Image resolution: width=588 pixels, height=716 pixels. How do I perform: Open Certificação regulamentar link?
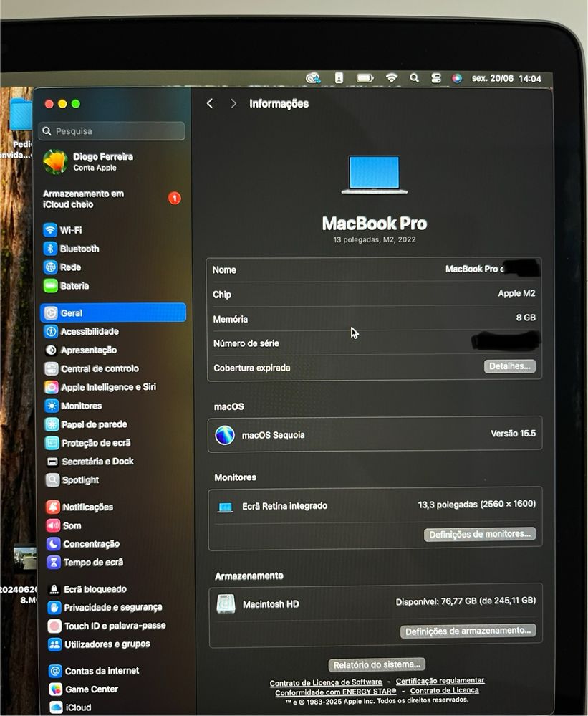coord(440,681)
